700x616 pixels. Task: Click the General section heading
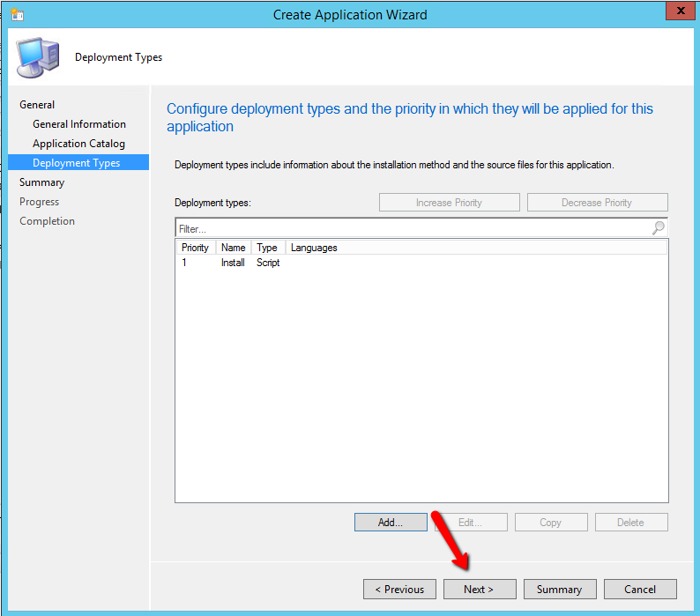coord(37,105)
